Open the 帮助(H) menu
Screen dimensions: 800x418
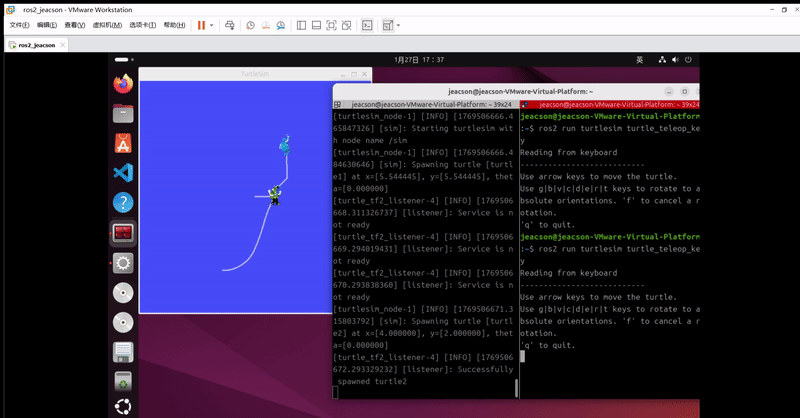pyautogui.click(x=174, y=24)
